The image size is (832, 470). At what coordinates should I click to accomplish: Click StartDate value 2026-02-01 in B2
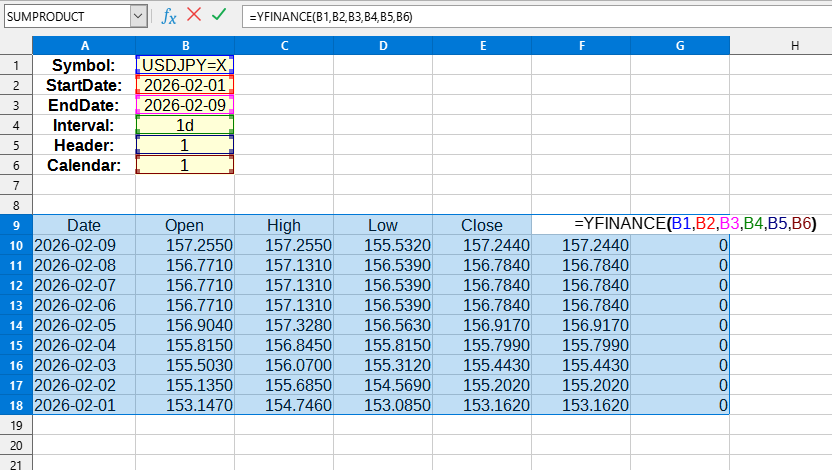pos(185,85)
